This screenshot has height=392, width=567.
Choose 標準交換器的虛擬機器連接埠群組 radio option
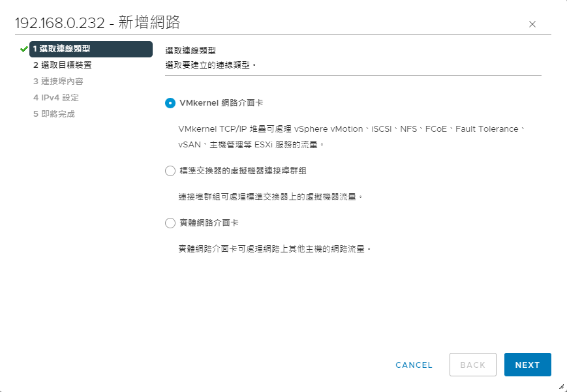(170, 171)
